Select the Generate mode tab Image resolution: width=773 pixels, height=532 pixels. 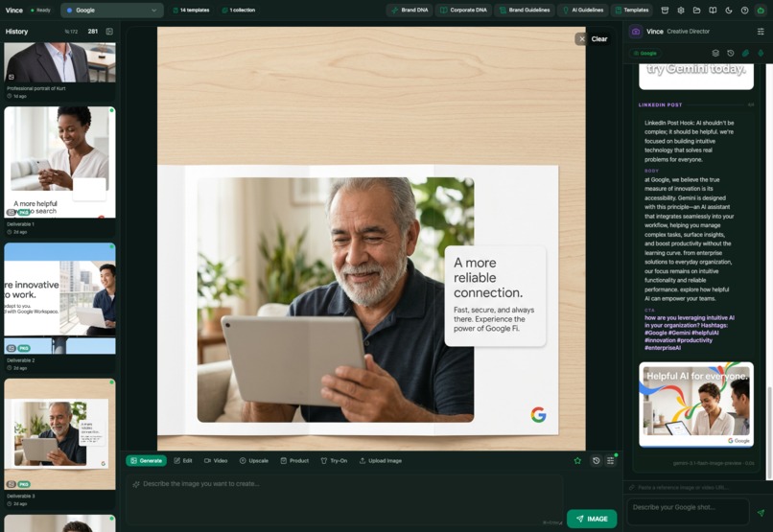[x=146, y=460]
